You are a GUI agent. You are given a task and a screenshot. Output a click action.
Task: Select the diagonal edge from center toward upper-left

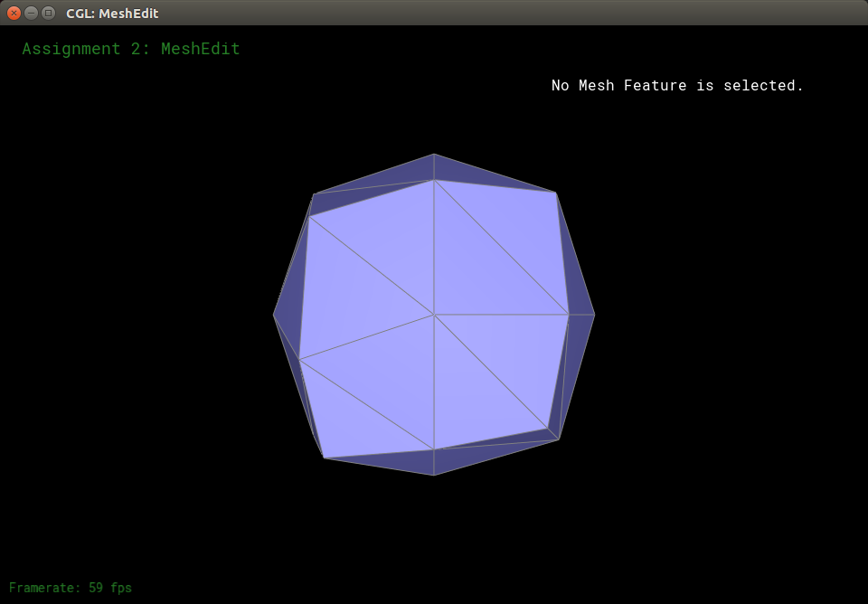click(x=371, y=265)
